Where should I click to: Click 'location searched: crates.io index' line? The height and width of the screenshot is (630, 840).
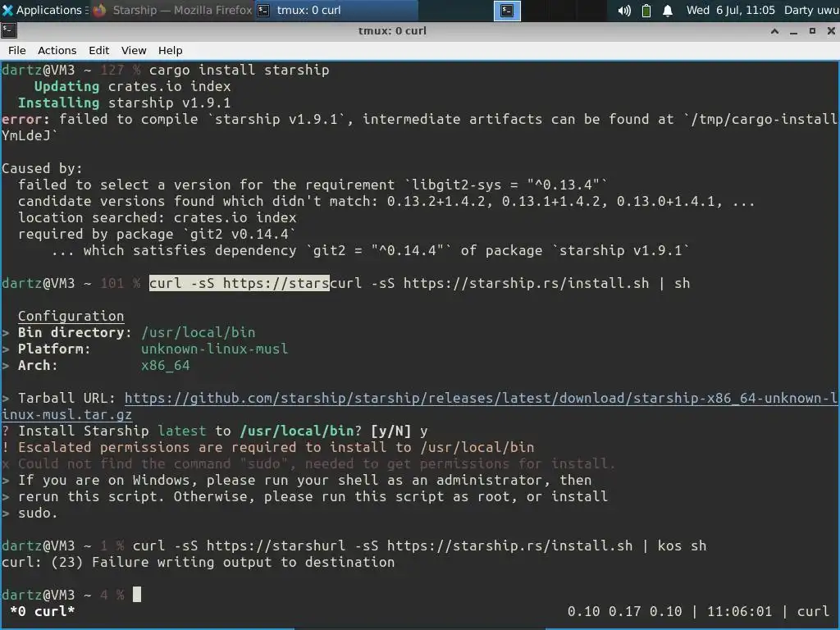point(157,217)
